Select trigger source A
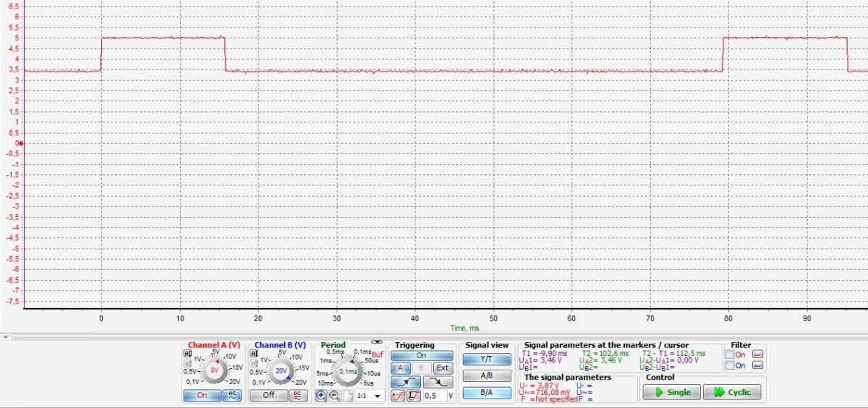Screen dimensions: 868x408 coord(400,367)
